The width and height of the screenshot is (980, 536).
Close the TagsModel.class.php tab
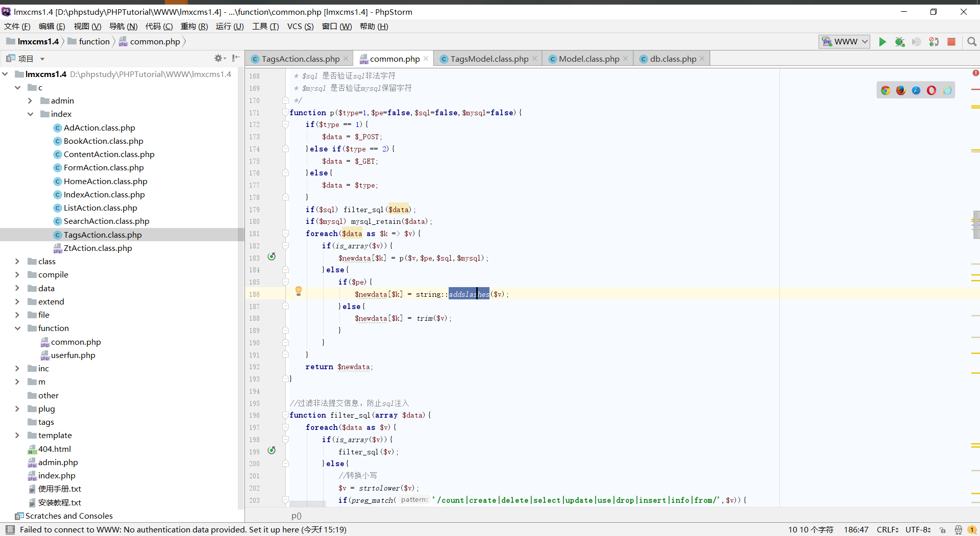pyautogui.click(x=534, y=59)
